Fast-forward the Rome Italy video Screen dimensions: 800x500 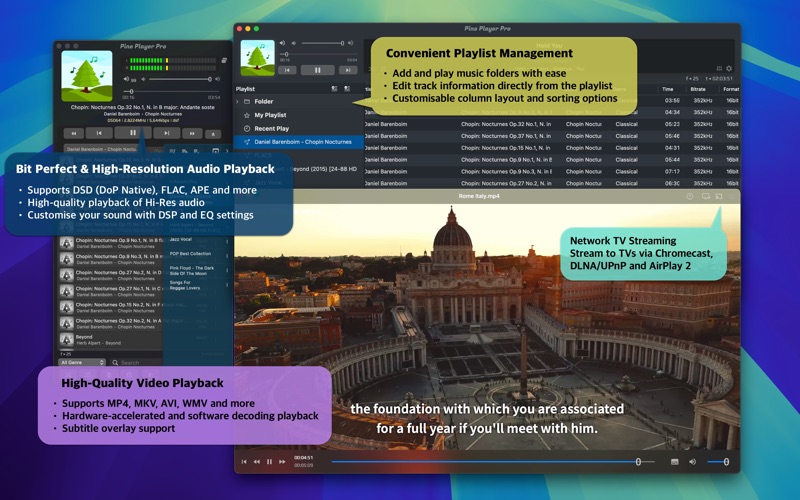coord(282,462)
